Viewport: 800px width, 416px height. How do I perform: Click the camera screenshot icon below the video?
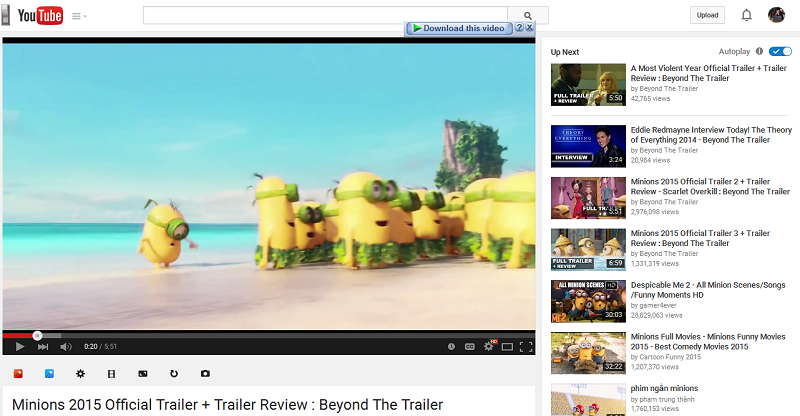[205, 374]
